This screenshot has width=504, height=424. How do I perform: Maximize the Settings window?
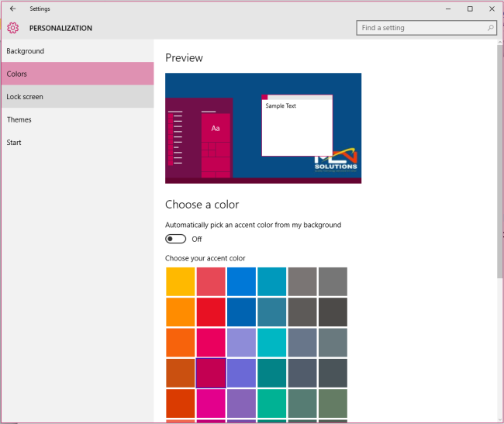tap(470, 9)
